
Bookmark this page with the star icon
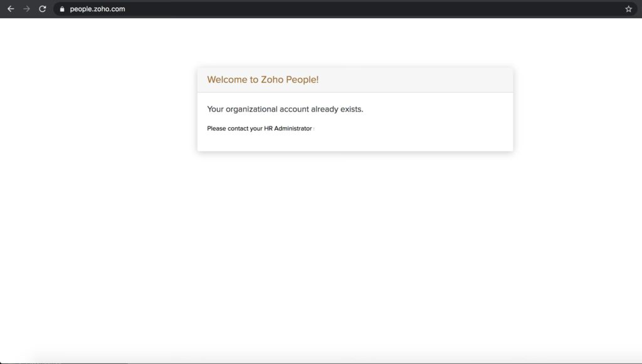pos(628,9)
